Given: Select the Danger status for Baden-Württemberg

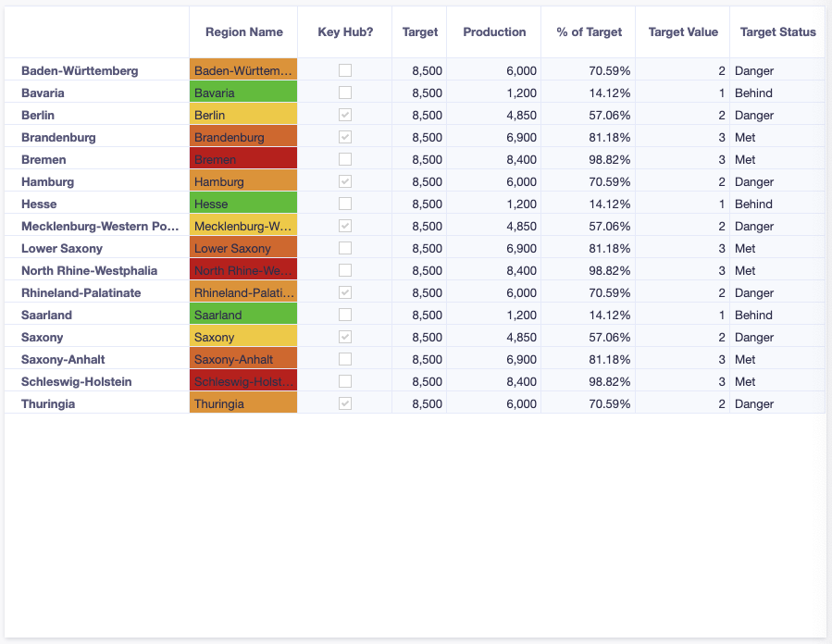Looking at the screenshot, I should [752, 70].
